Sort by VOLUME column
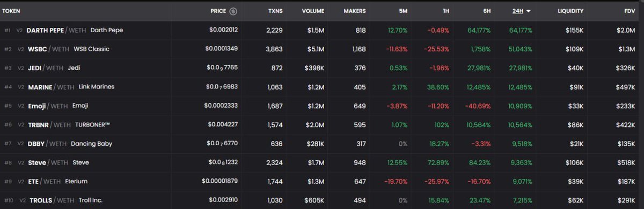644x209 pixels. [x=313, y=11]
